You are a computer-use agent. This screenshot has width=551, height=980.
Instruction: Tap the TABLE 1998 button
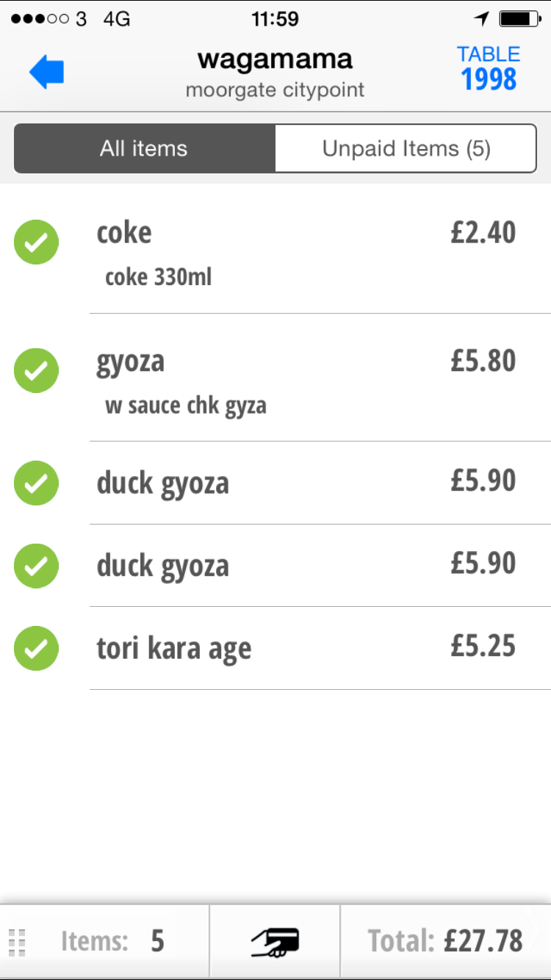click(x=489, y=70)
